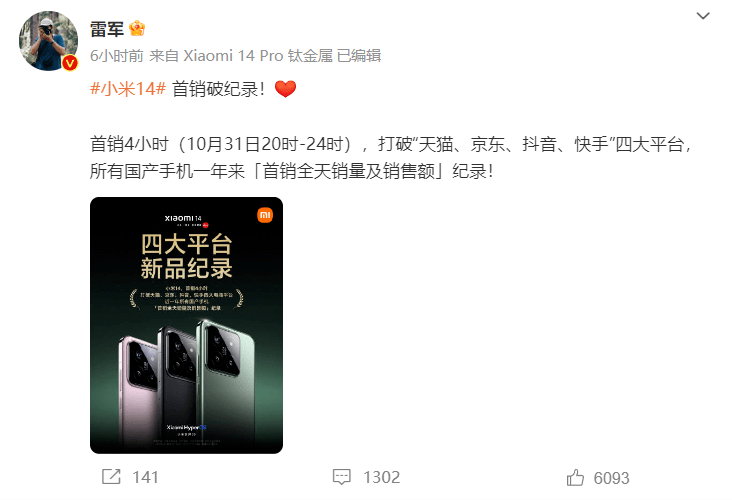Open the 6小时前 timestamp link

coord(117,56)
